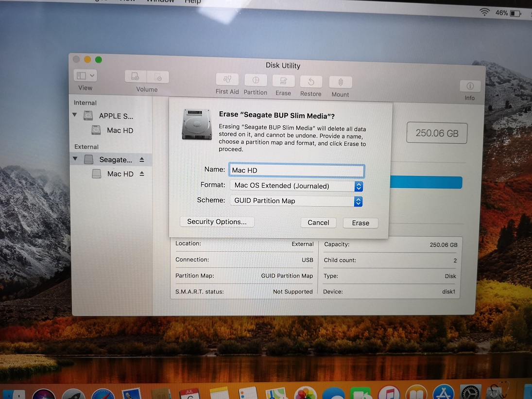The image size is (532, 399).
Task: Launch Siri from the Dock
Action: 44,394
